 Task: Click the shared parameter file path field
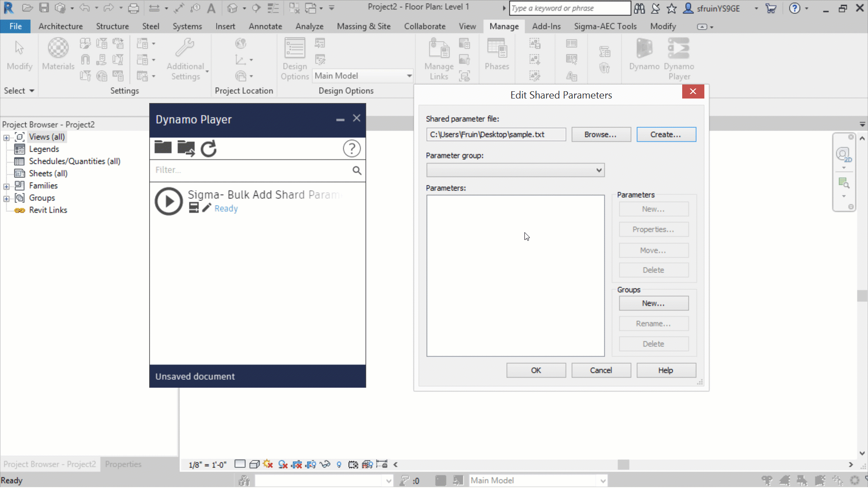pyautogui.click(x=496, y=135)
